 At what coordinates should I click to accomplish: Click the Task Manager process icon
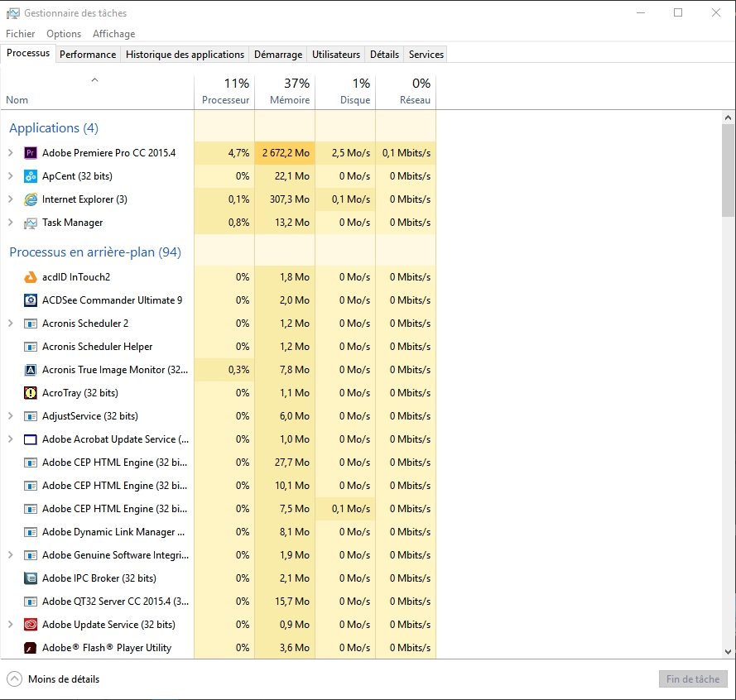(x=31, y=223)
